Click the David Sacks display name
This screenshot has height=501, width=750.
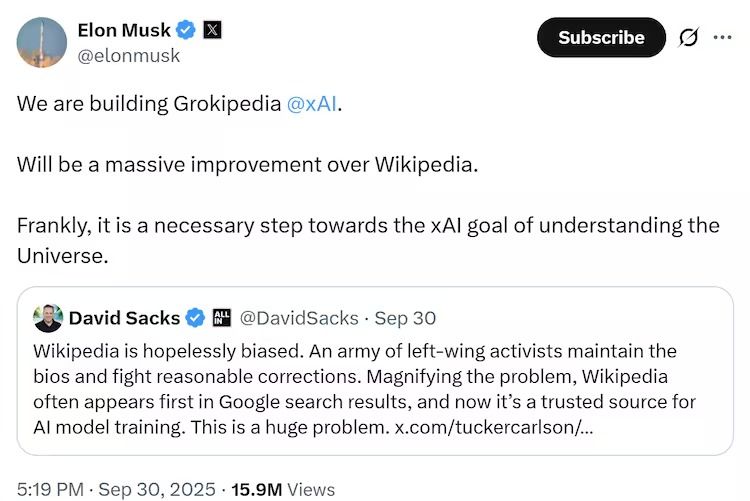124,318
